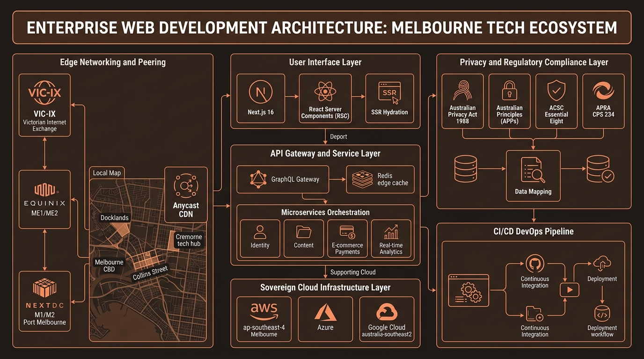
Task: Click the Collins Street map label
Action: tap(150, 273)
